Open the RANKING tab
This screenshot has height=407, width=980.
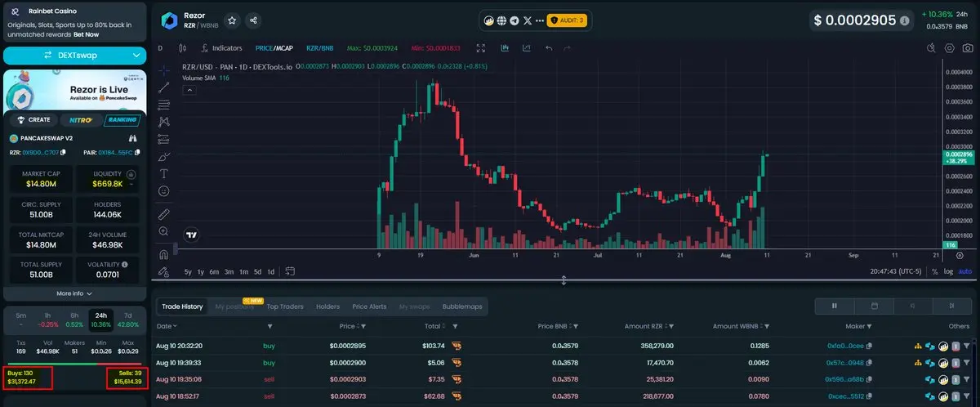(x=122, y=119)
